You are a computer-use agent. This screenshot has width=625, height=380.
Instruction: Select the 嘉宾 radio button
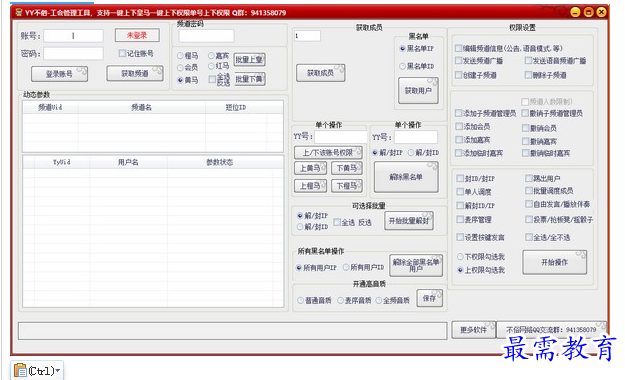point(211,56)
